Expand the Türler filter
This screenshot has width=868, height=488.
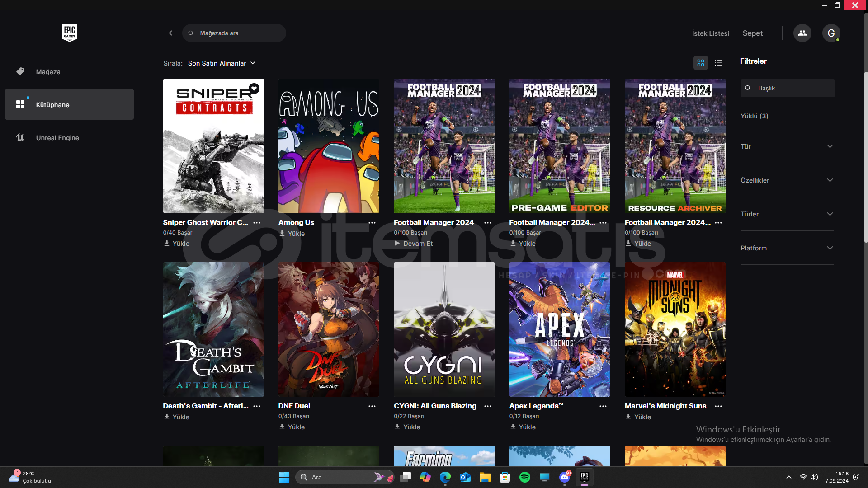point(787,214)
